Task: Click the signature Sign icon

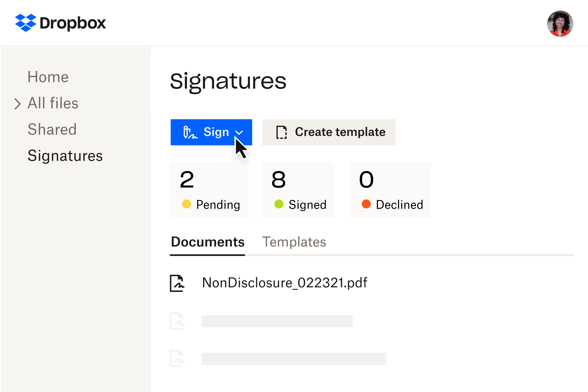Action: coord(188,132)
